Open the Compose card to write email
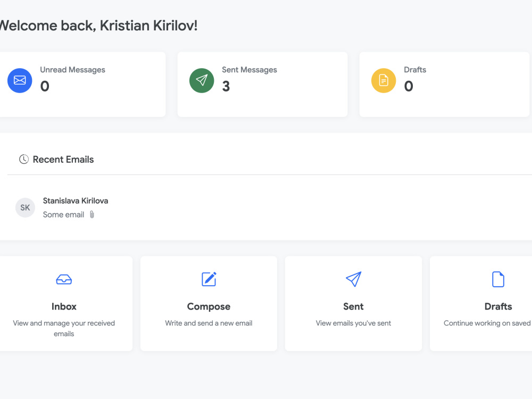Viewport: 532px width, 399px height. 209,303
